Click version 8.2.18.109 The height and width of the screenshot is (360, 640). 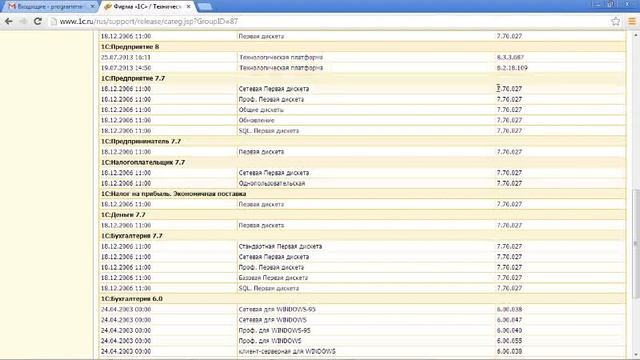[512, 68]
